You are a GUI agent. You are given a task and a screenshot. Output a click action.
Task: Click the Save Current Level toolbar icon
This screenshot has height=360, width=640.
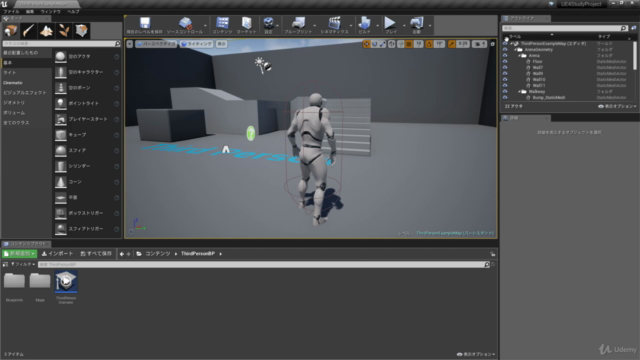144,23
